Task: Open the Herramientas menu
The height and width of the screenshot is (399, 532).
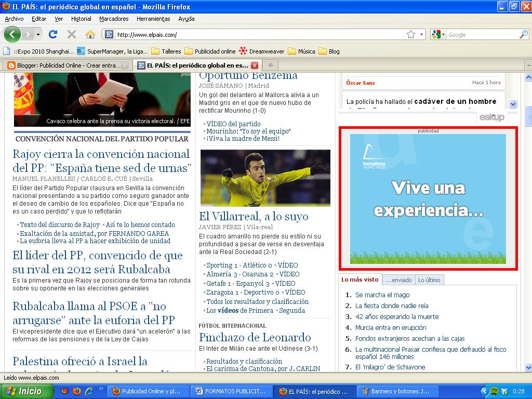Action: (153, 19)
